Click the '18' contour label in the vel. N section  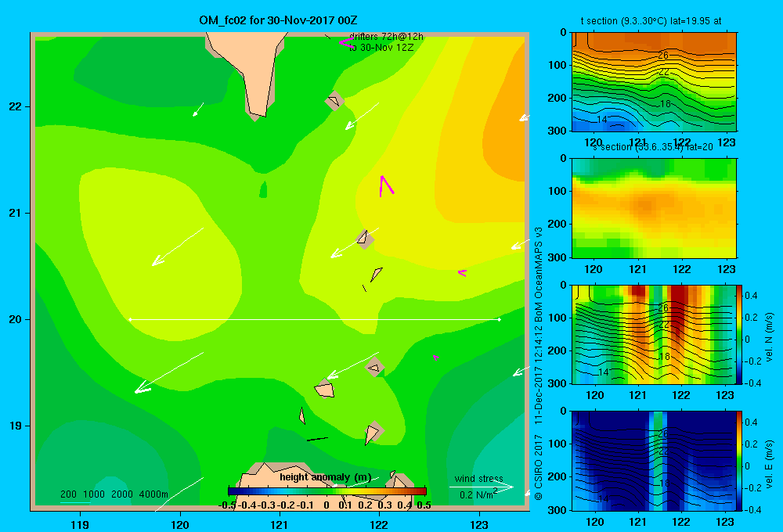(x=664, y=356)
